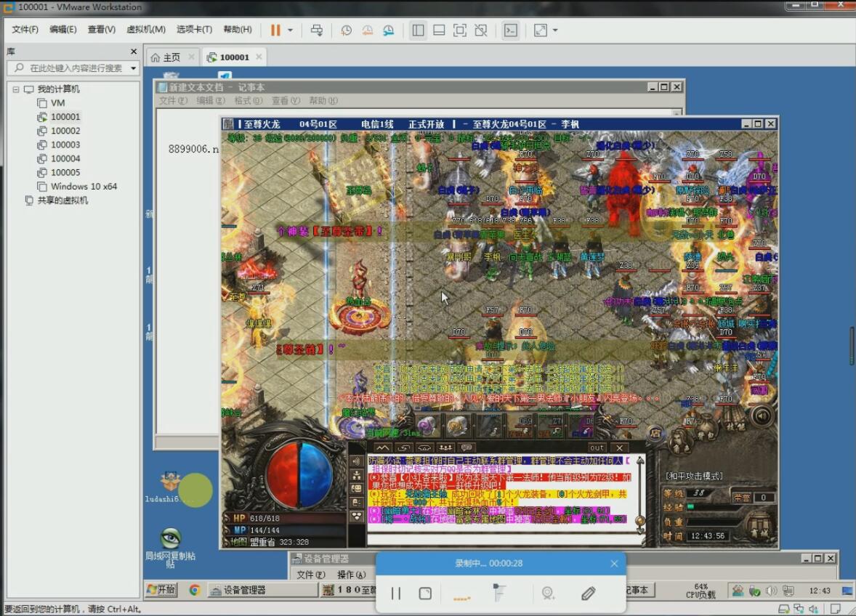856x616 pixels.
Task: Click the speech bubble icon on chat bar
Action: (467, 448)
